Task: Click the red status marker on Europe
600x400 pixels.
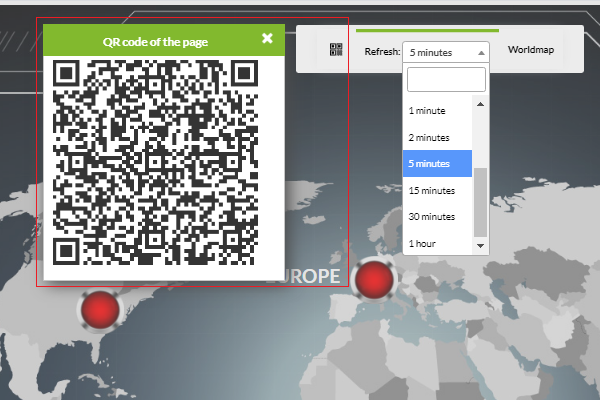Action: tap(374, 280)
